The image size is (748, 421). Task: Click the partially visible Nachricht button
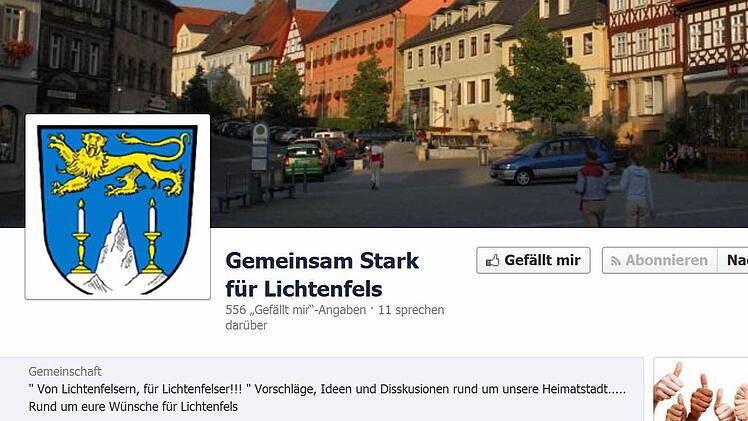tap(733, 260)
